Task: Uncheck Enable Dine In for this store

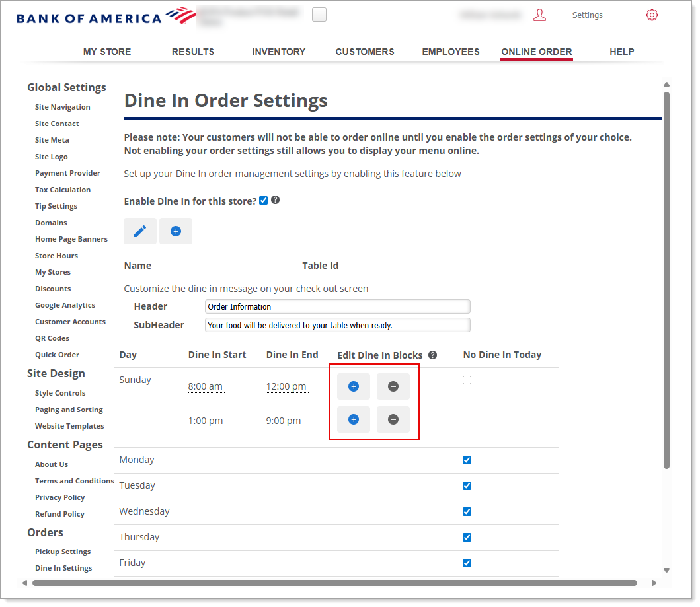Action: [263, 200]
